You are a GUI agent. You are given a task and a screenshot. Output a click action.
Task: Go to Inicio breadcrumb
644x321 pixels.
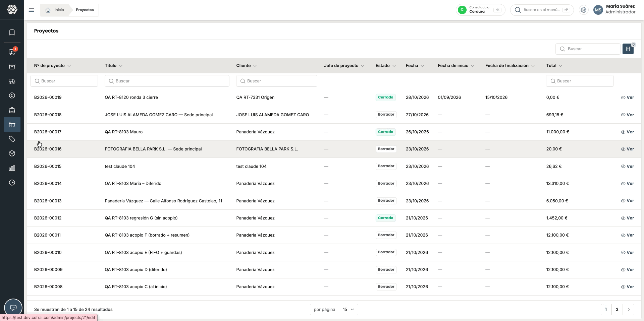(55, 10)
